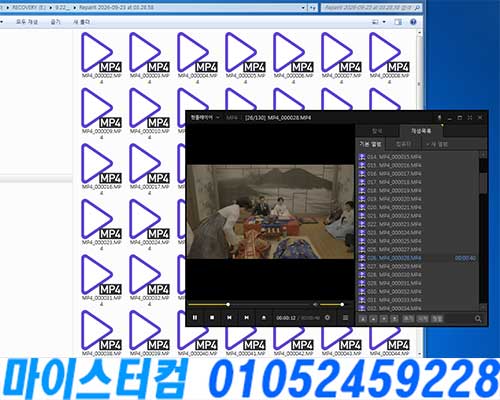Click the second arrow button in playlist toolbar
Viewport: 500px width, 400px height.
(373, 319)
